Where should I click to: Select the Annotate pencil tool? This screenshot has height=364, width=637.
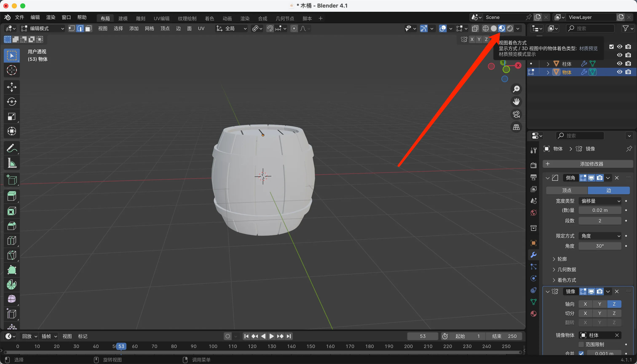coord(12,148)
